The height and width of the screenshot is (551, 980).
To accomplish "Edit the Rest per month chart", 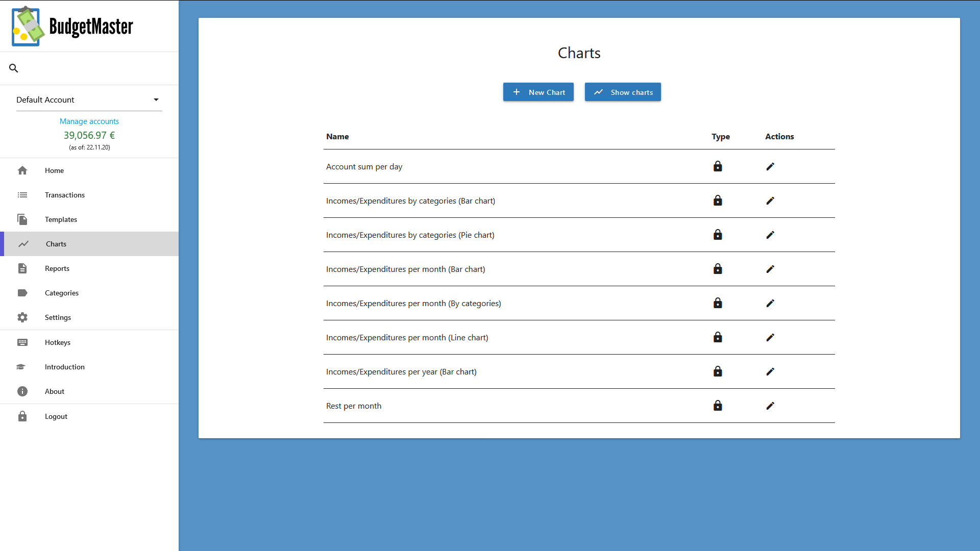I will coord(770,406).
